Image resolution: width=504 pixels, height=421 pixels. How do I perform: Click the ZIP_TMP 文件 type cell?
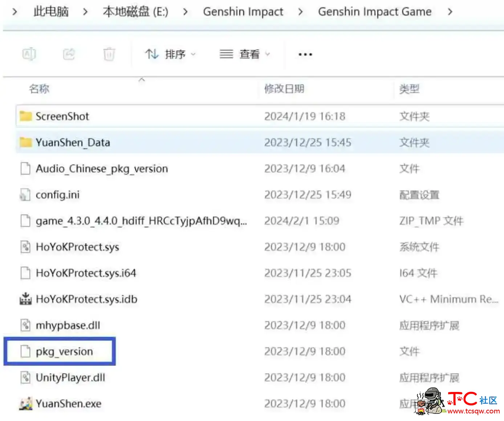(x=431, y=221)
